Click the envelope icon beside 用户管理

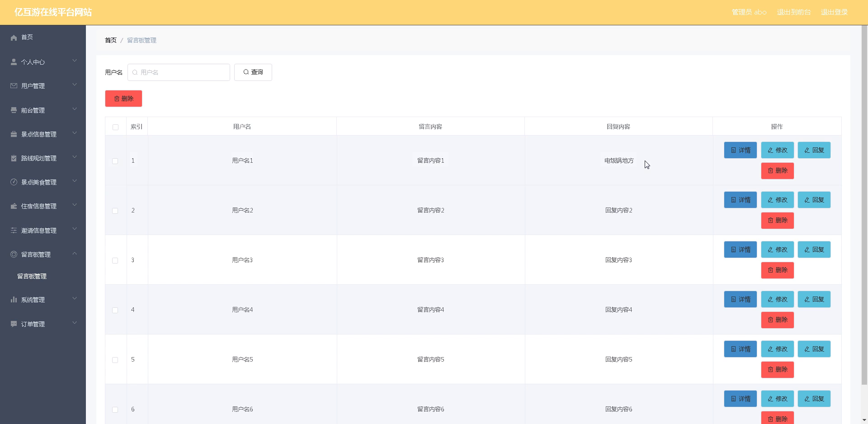14,86
